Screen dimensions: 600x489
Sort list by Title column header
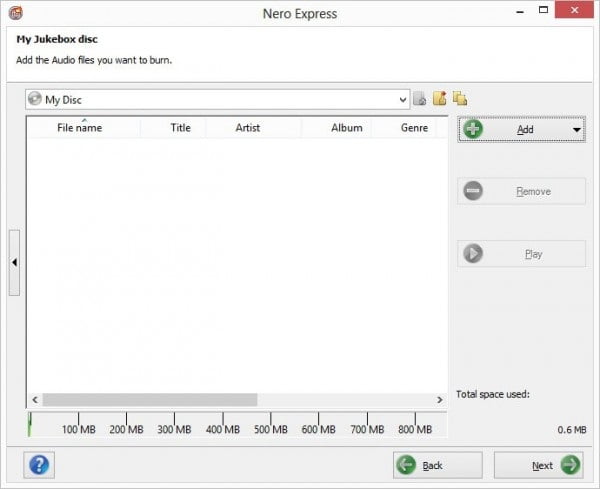(180, 128)
